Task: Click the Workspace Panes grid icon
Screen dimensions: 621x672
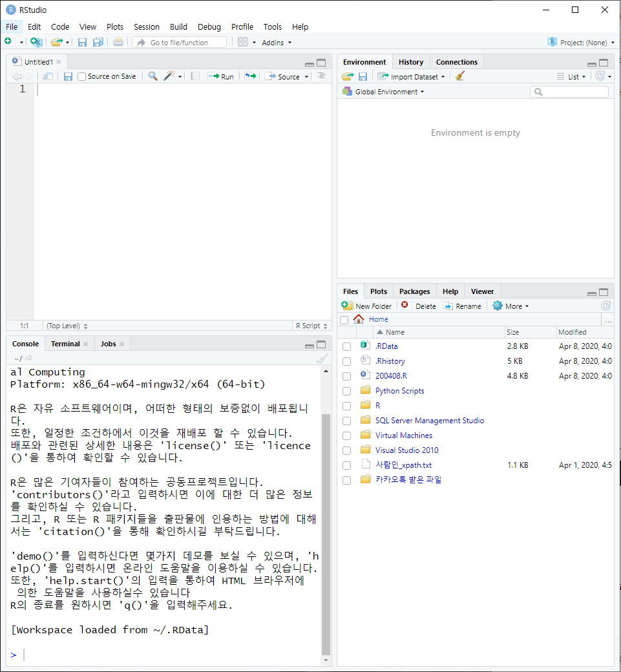Action: [x=242, y=42]
